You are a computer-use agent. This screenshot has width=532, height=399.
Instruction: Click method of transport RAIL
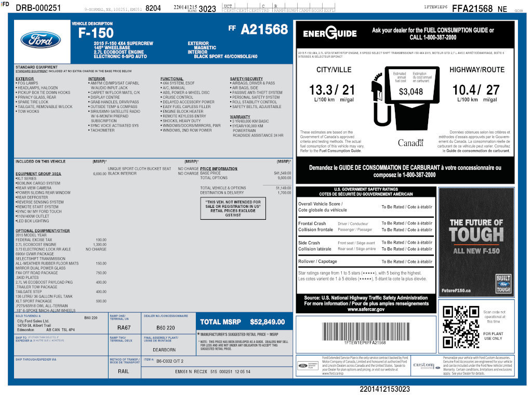[x=124, y=371]
